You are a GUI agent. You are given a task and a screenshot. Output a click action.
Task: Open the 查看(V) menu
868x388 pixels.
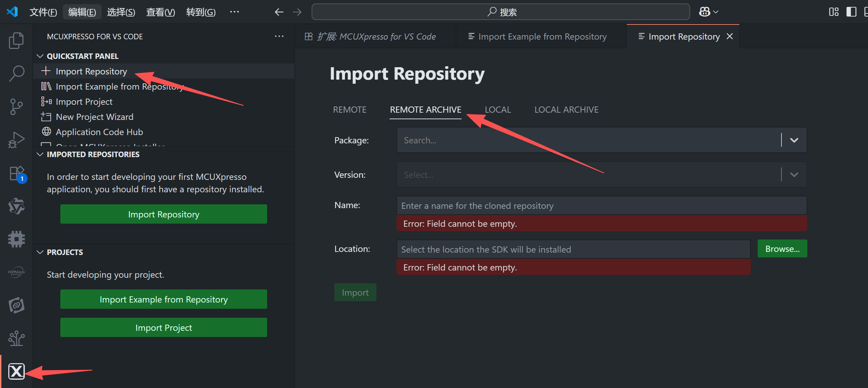[160, 12]
